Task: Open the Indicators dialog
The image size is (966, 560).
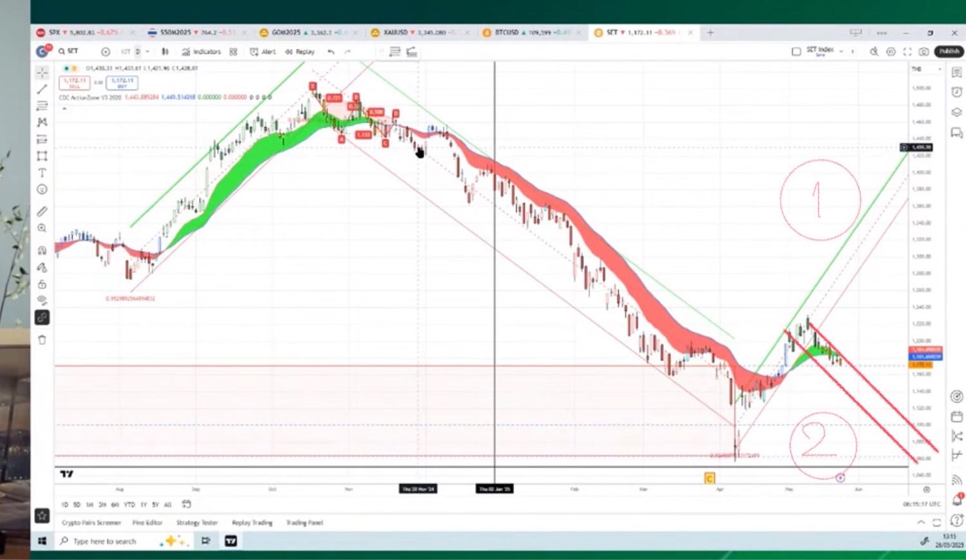Action: pos(201,51)
